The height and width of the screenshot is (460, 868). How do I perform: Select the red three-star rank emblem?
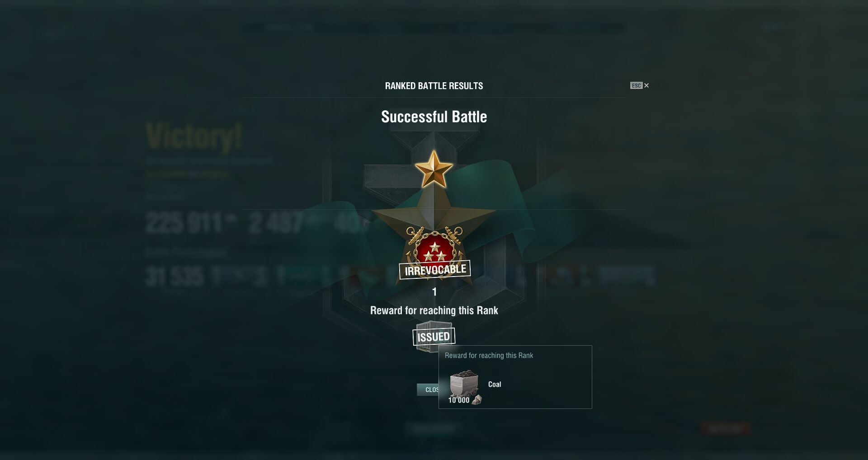[434, 250]
